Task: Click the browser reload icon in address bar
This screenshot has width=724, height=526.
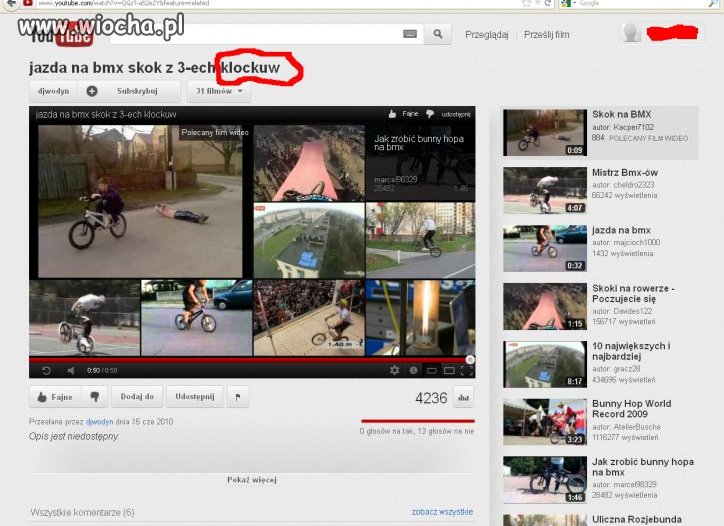Action: pos(548,3)
